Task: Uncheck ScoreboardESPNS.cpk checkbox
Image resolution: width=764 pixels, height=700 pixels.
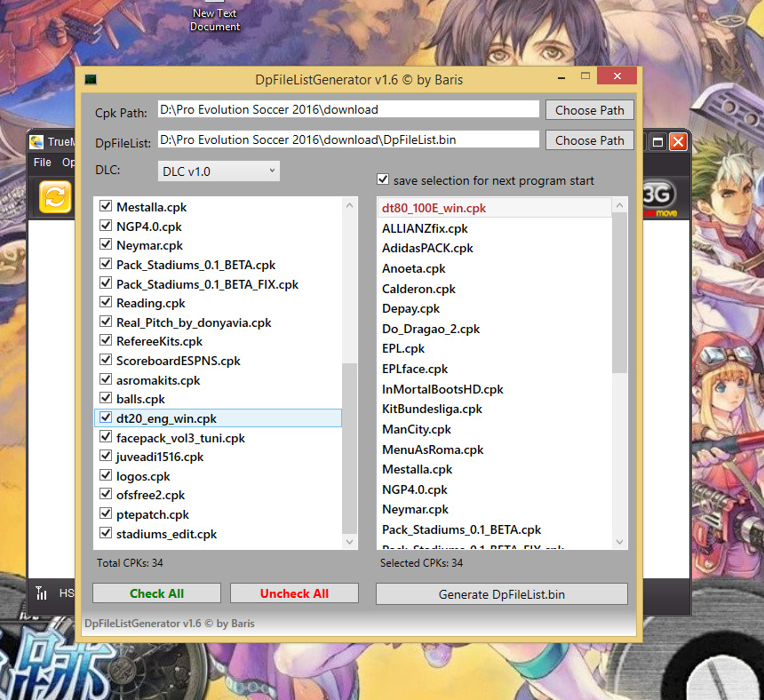Action: pyautogui.click(x=105, y=360)
